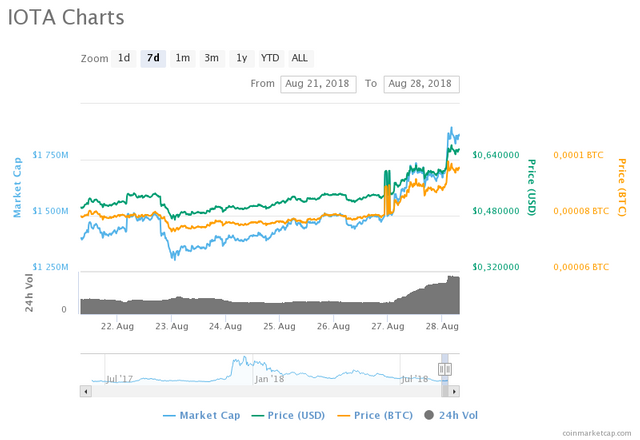The width and height of the screenshot is (640, 440).
Task: Click the 22. Aug axis label
Action: 117,327
